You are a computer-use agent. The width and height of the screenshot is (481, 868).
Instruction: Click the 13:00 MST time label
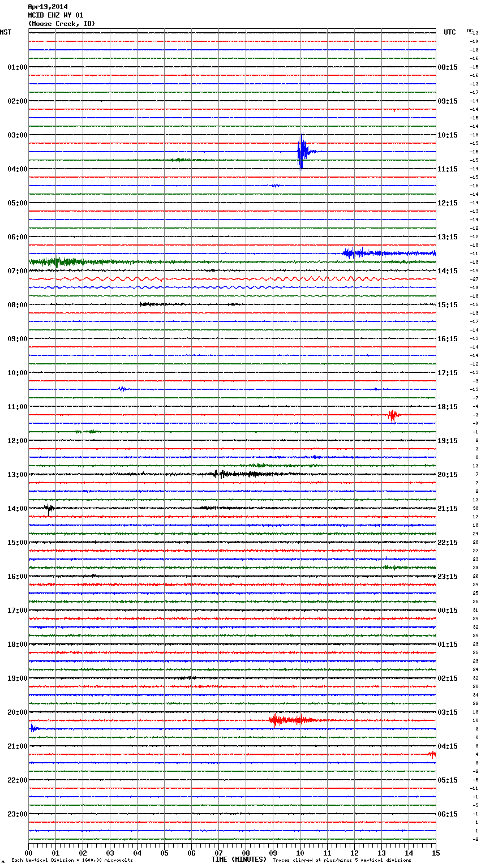[x=18, y=475]
